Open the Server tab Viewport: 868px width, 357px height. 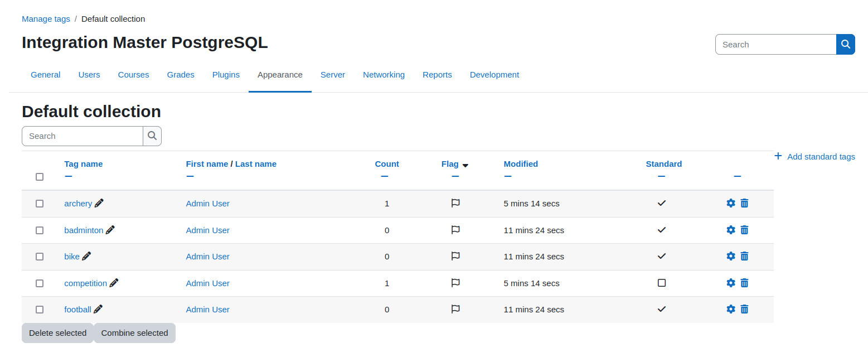[x=333, y=75]
